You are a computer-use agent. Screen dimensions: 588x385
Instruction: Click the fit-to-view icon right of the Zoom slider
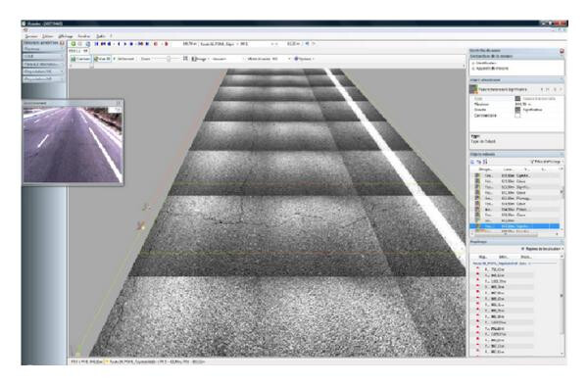point(185,59)
